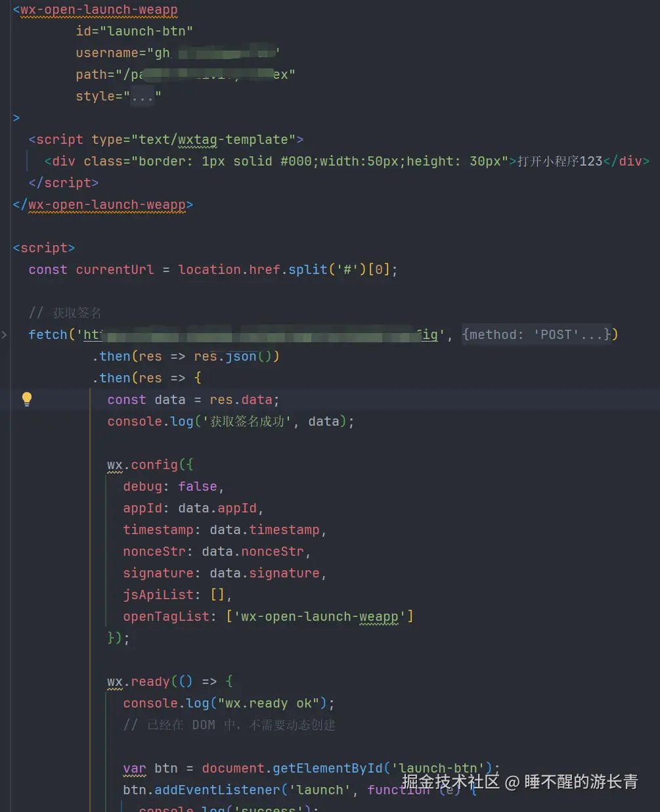This screenshot has height=812, width=660.
Task: Click the opening wx-open-launch-weapp tag name
Action: coord(99,10)
